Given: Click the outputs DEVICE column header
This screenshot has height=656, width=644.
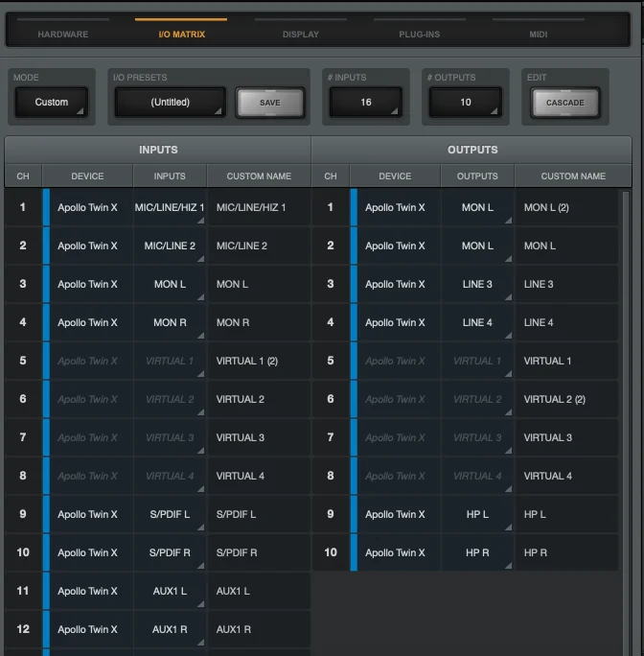Looking at the screenshot, I should pyautogui.click(x=395, y=176).
